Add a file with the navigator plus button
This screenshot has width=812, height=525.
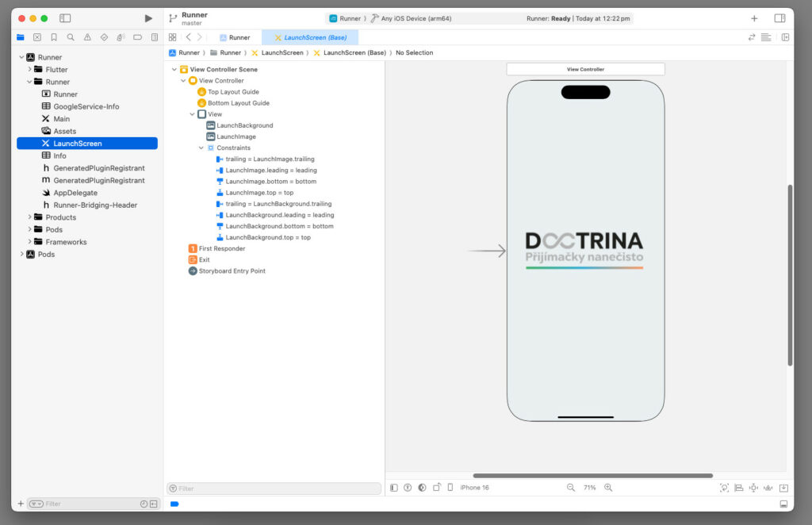pos(21,504)
